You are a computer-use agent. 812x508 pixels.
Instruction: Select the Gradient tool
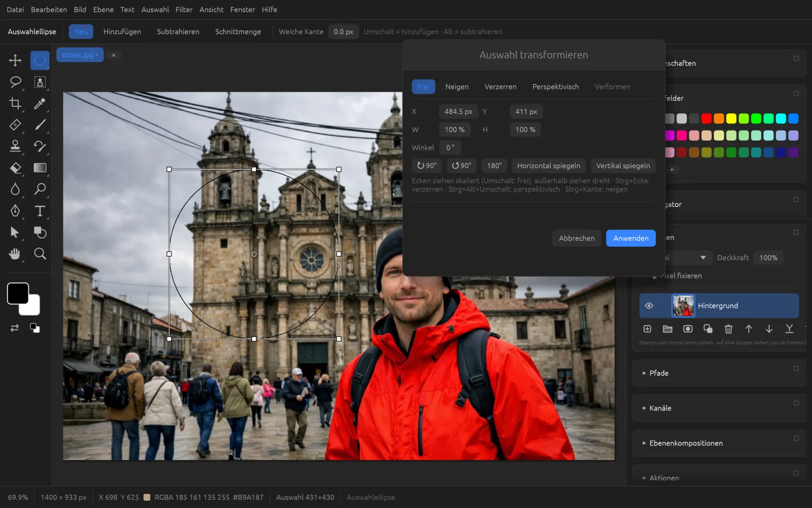point(40,168)
